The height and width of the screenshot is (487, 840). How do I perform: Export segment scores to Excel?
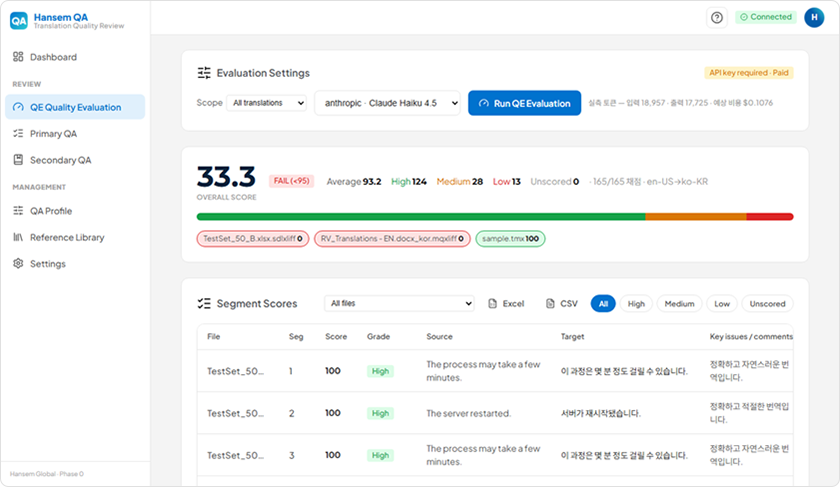click(506, 304)
